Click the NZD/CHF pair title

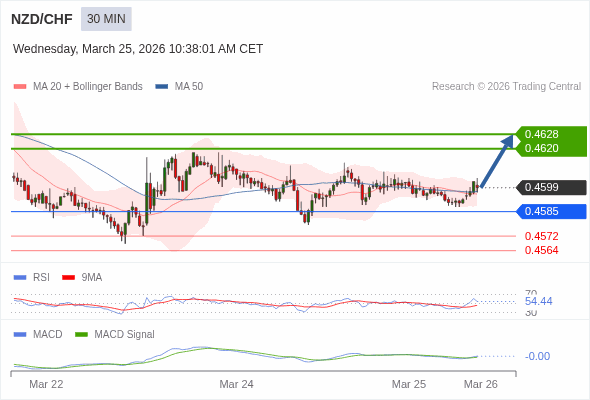(42, 19)
